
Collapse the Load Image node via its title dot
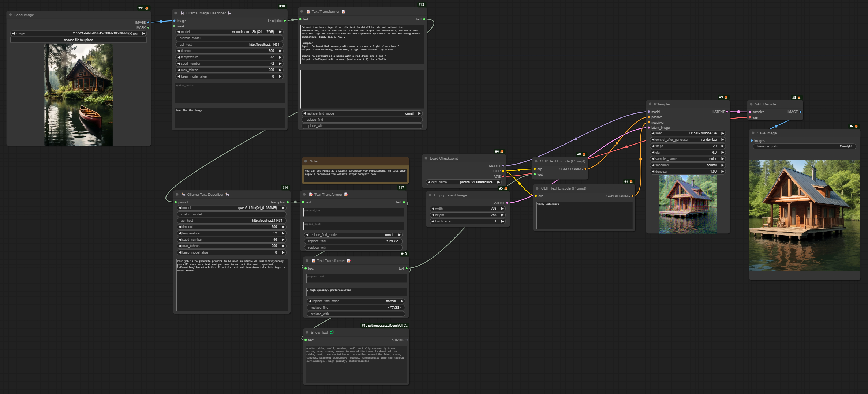coord(10,15)
